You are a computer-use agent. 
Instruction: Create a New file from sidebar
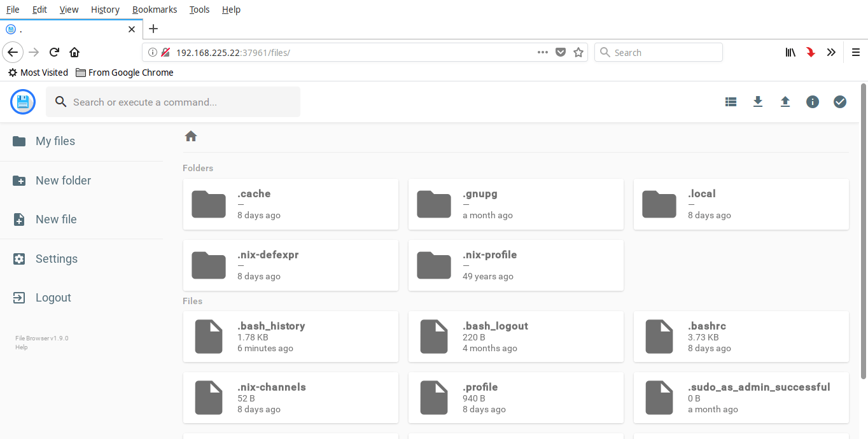81,219
